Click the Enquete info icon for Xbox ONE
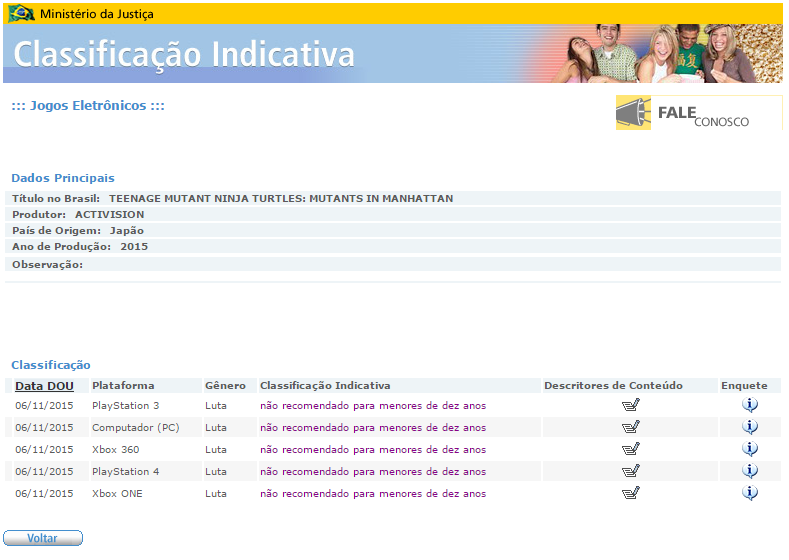Viewport: 789px width, 560px height. pyautogui.click(x=750, y=493)
